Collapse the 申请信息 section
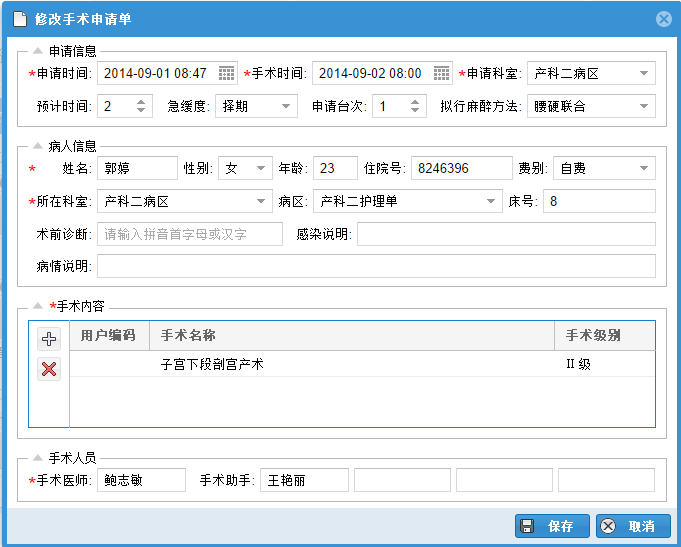This screenshot has height=547, width=681. (x=38, y=51)
